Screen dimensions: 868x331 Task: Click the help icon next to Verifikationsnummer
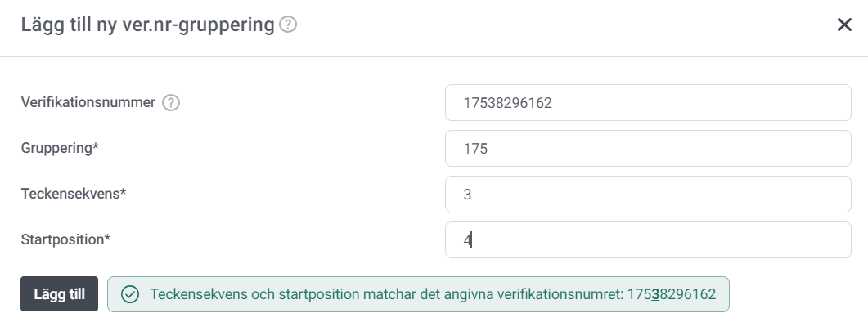click(x=171, y=103)
